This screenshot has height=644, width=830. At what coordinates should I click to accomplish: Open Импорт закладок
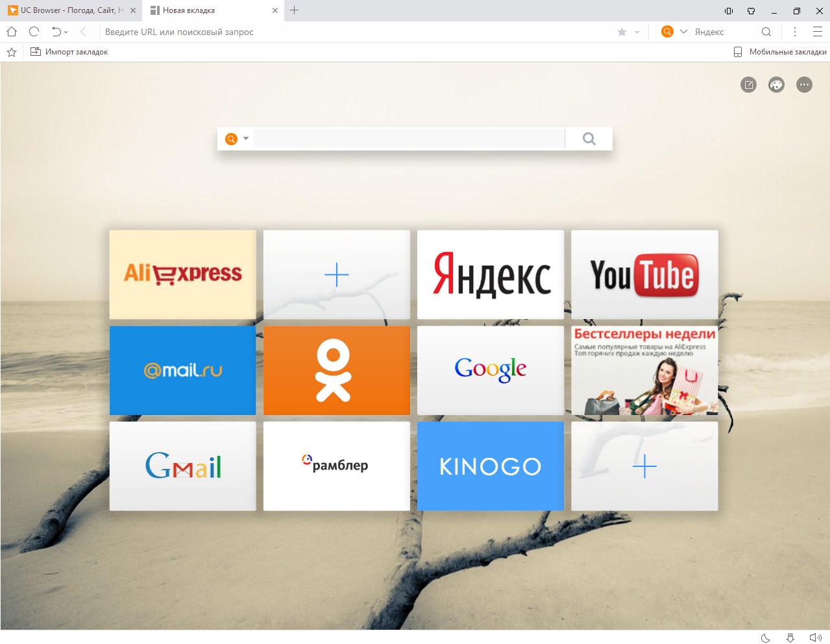(x=69, y=52)
